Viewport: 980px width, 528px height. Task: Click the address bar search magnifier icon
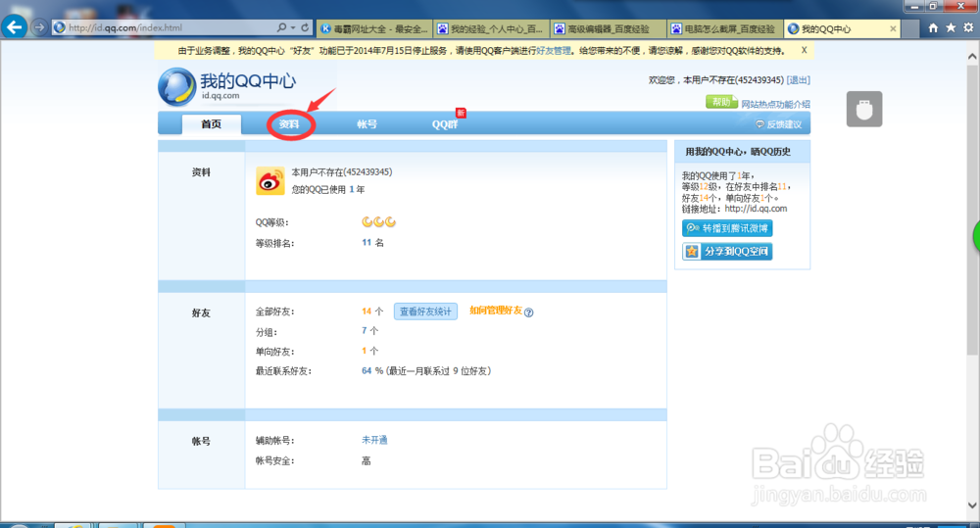(282, 27)
